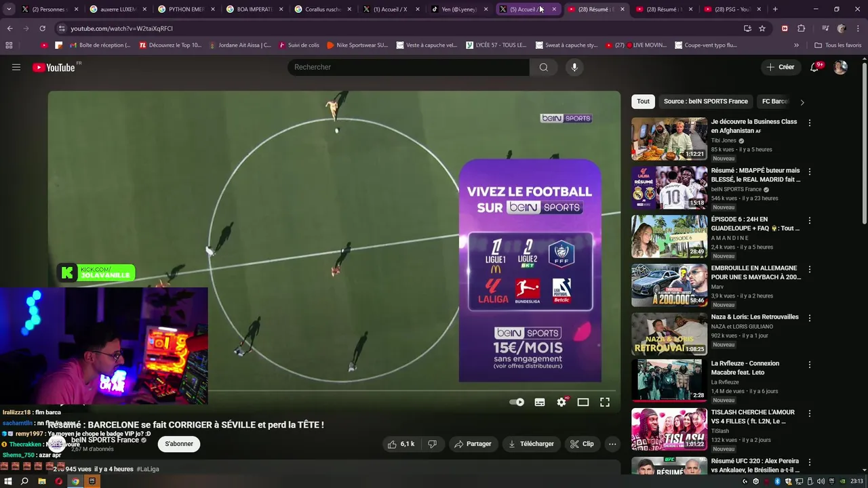
Task: Reload the page in Chrome
Action: click(42, 28)
